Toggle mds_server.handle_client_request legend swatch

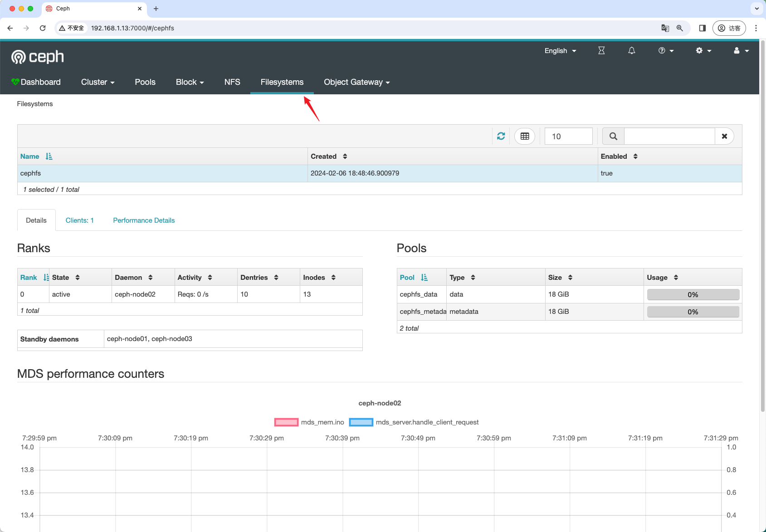[361, 422]
